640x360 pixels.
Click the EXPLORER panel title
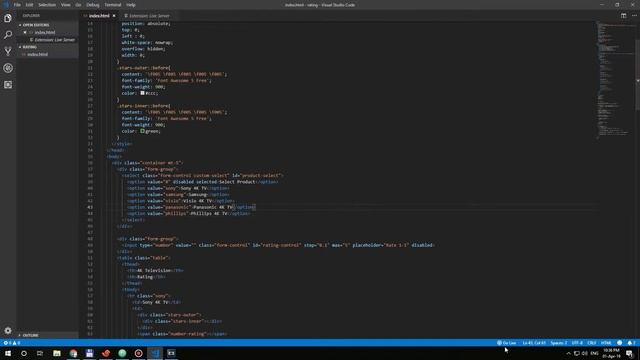coord(31,16)
